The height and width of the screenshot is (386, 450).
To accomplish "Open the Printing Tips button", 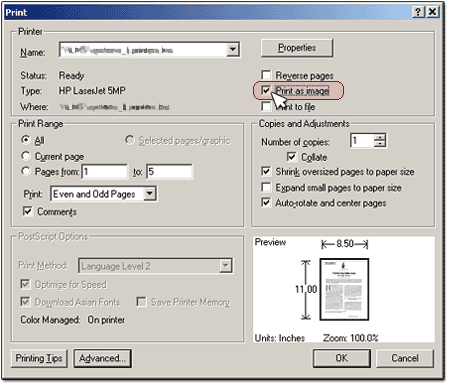I will (39, 358).
